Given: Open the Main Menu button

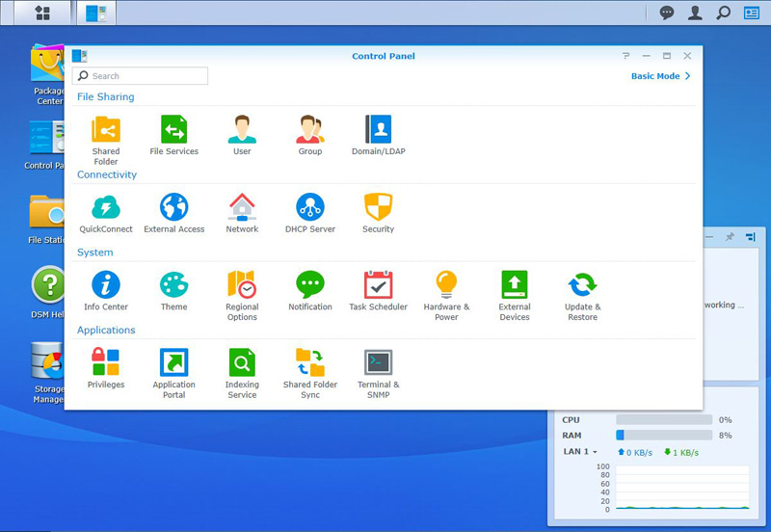Looking at the screenshot, I should pos(42,13).
